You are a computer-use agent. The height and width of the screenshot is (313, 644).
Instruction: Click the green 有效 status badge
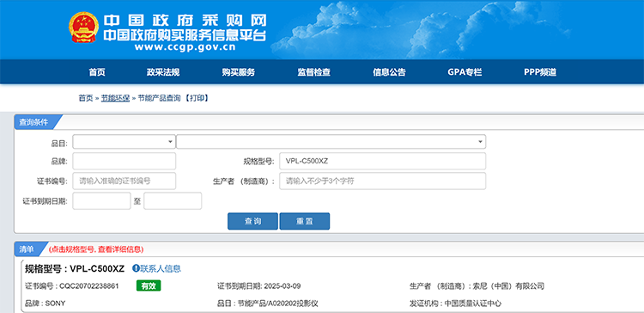click(149, 285)
